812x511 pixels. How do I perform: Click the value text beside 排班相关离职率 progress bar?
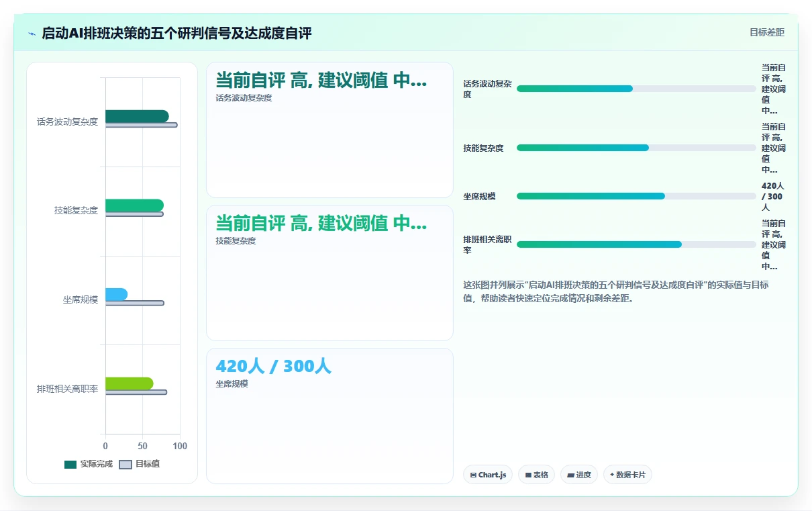773,245
